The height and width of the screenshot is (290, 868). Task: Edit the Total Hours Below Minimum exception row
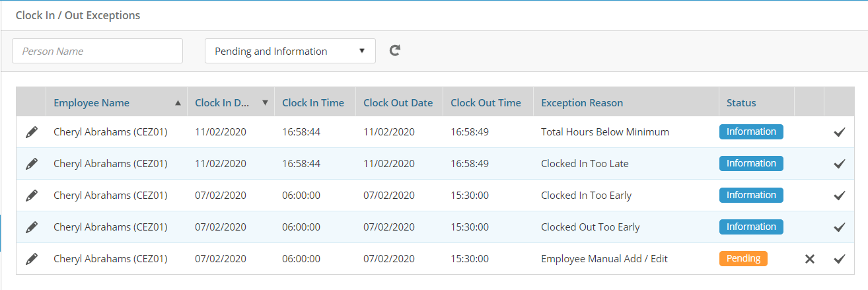click(x=31, y=132)
